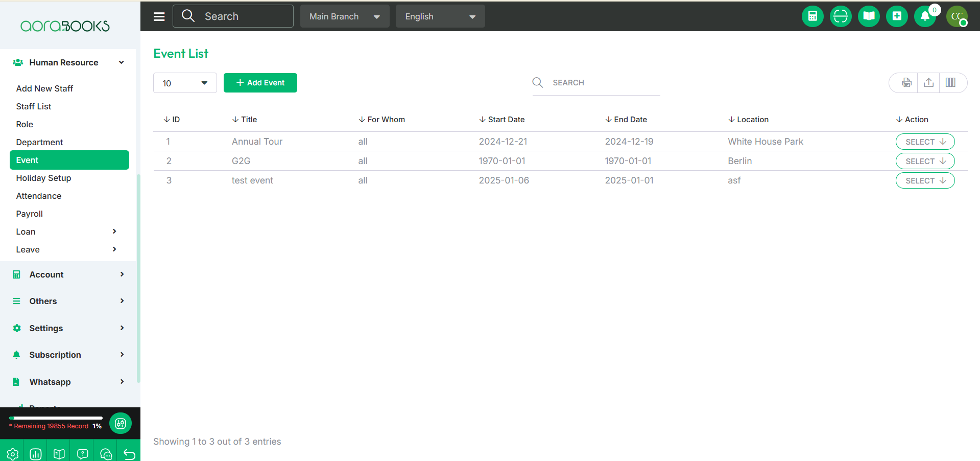Open Holiday Setup
The image size is (980, 461).
(43, 178)
